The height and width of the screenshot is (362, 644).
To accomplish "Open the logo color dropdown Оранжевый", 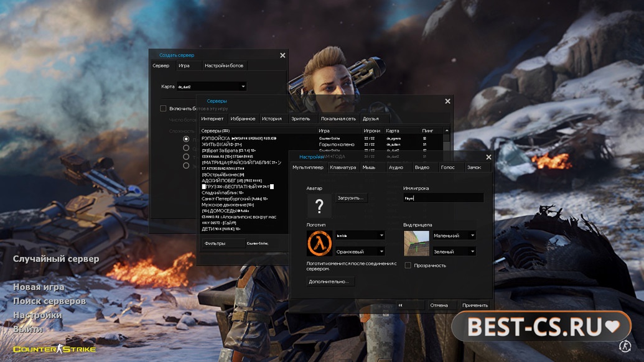I will pos(360,251).
